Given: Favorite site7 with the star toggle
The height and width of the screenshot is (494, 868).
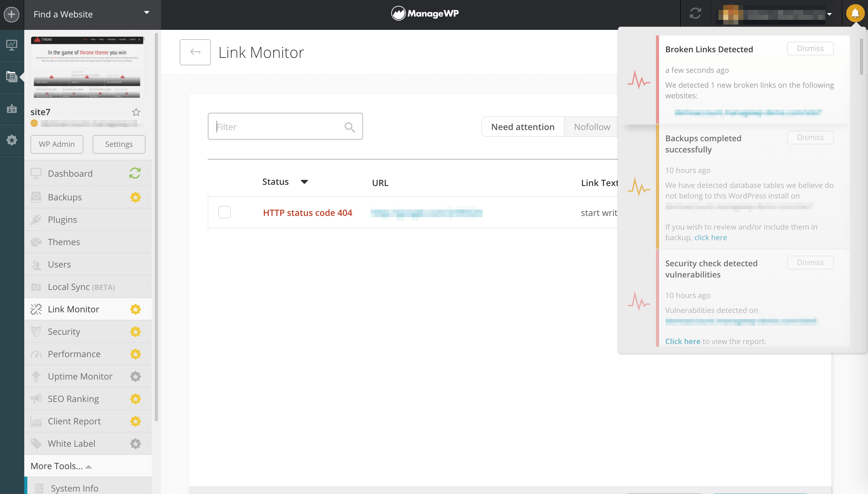Looking at the screenshot, I should tap(136, 112).
